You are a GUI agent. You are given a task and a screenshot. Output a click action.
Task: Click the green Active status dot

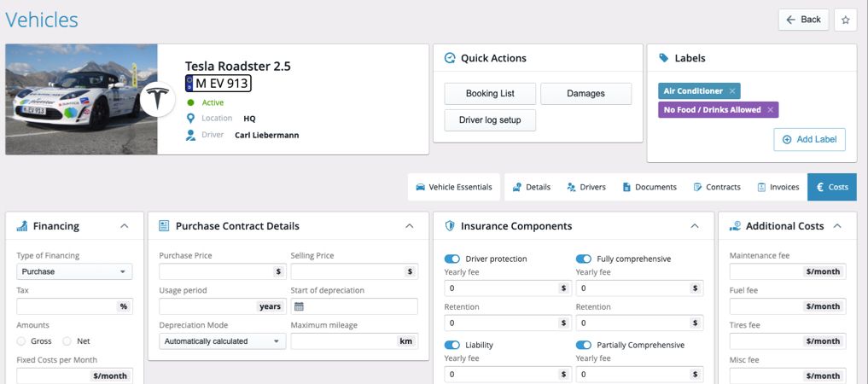coord(191,102)
